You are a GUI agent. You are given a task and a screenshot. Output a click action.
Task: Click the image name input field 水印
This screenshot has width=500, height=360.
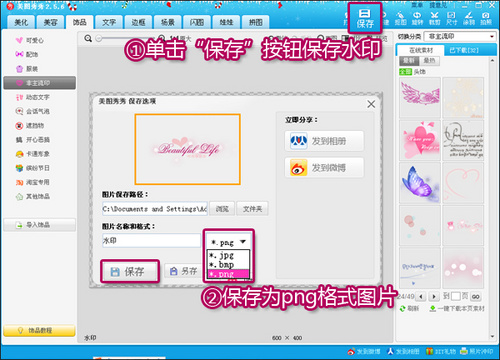(151, 240)
